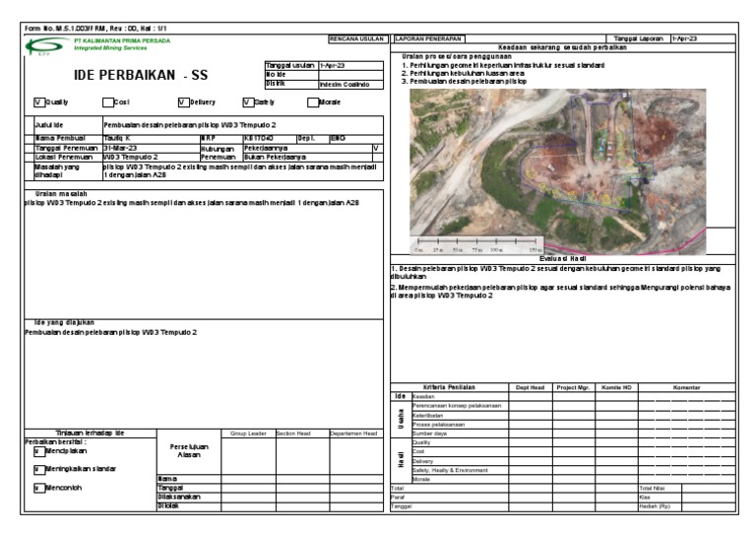Check the Cost checkbox

[108, 101]
